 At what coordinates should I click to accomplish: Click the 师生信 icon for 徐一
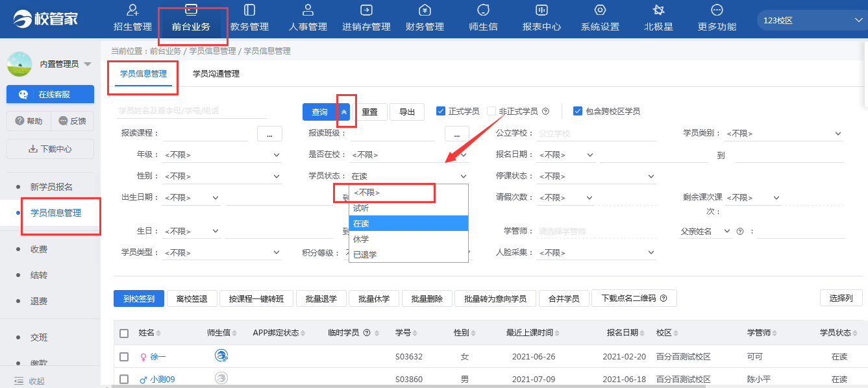pyautogui.click(x=221, y=356)
